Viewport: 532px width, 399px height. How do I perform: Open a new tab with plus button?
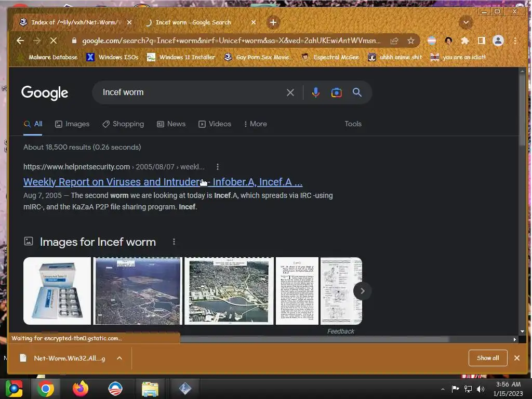click(273, 22)
